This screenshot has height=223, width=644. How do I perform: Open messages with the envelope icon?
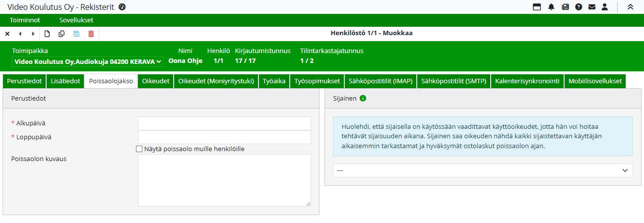coord(591,7)
